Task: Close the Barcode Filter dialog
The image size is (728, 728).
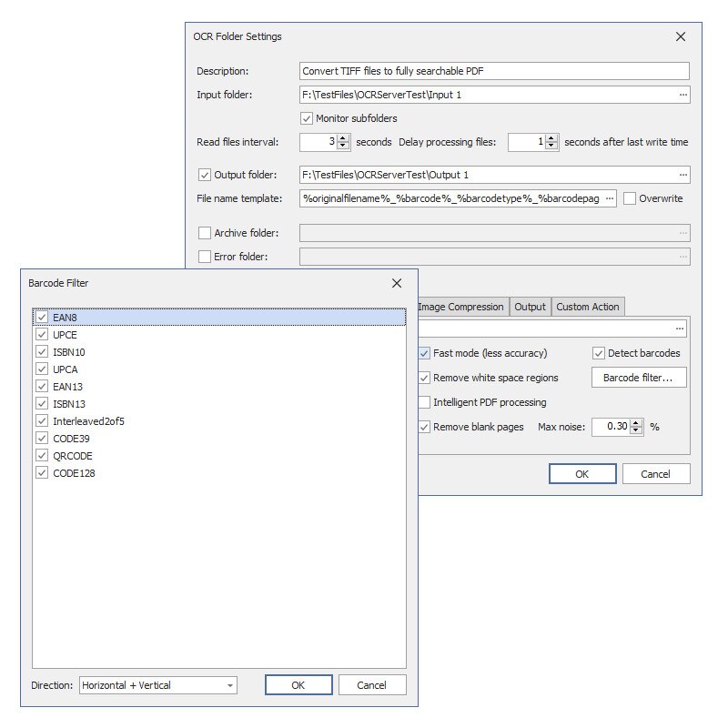Action: [x=397, y=283]
